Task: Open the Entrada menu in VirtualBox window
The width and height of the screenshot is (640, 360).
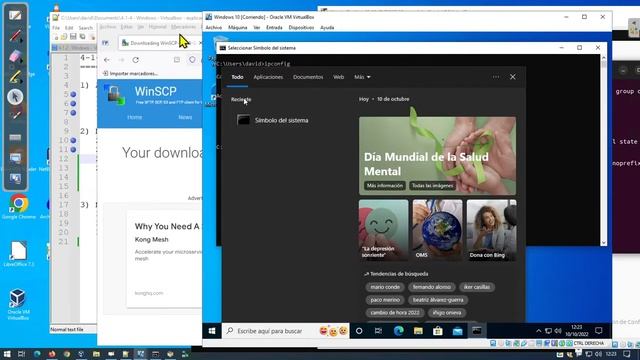Action: tap(274, 27)
